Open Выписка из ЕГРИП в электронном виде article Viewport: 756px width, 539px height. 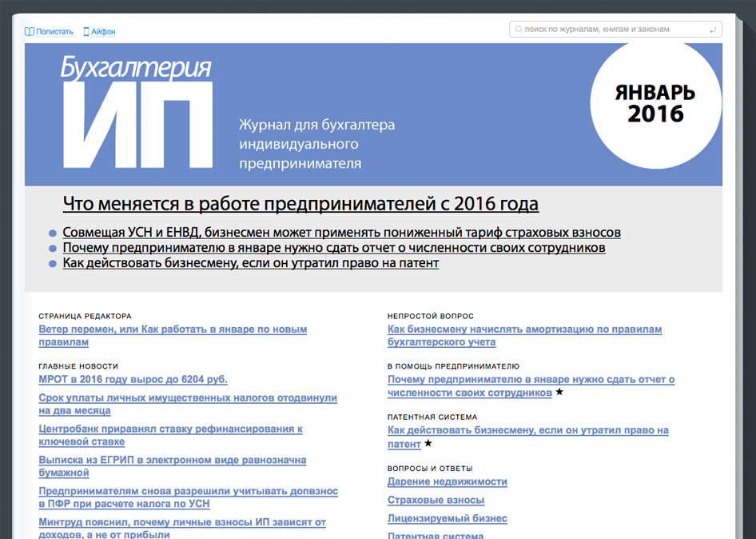click(172, 466)
